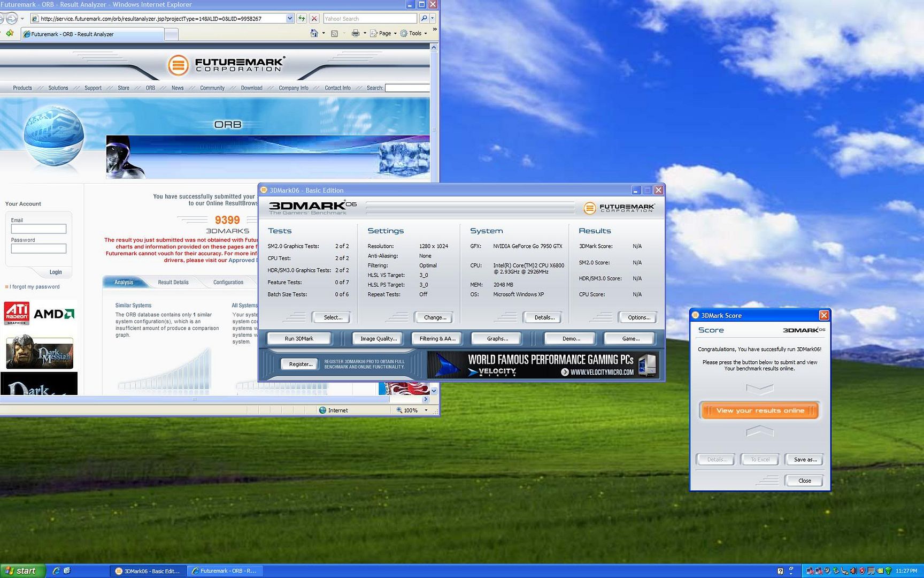Viewport: 924px width, 578px height.
Task: Open IE zoom level 100% menu
Action: [413, 410]
